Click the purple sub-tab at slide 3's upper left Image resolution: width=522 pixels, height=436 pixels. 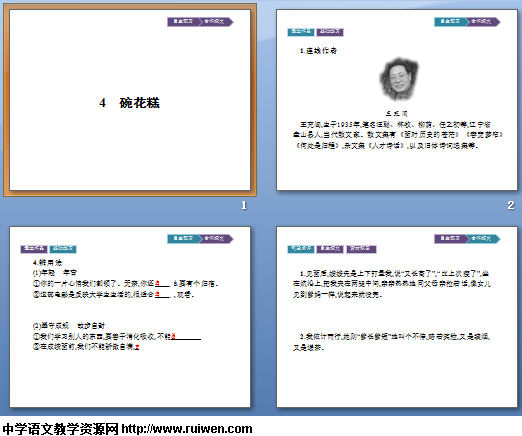[34, 249]
